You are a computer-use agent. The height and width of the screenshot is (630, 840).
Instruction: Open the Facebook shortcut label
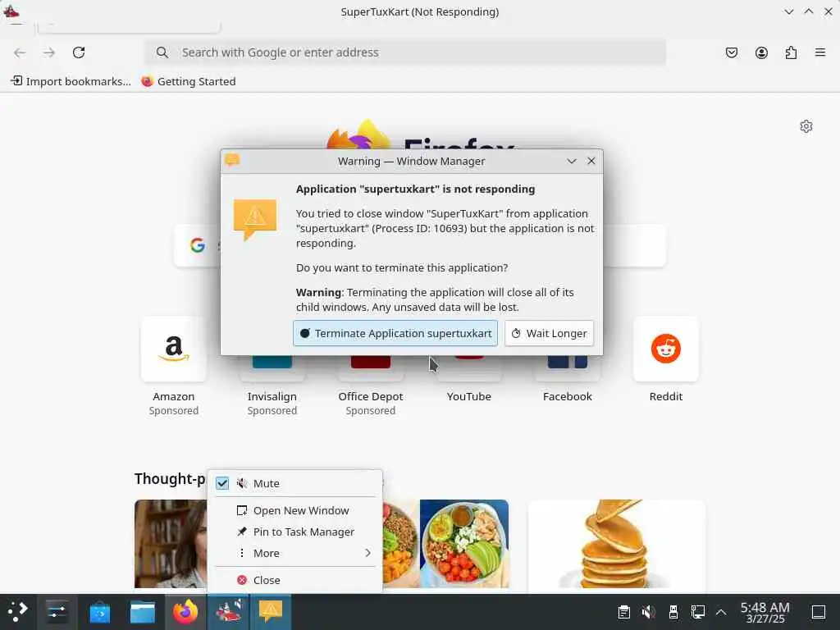[x=568, y=396]
